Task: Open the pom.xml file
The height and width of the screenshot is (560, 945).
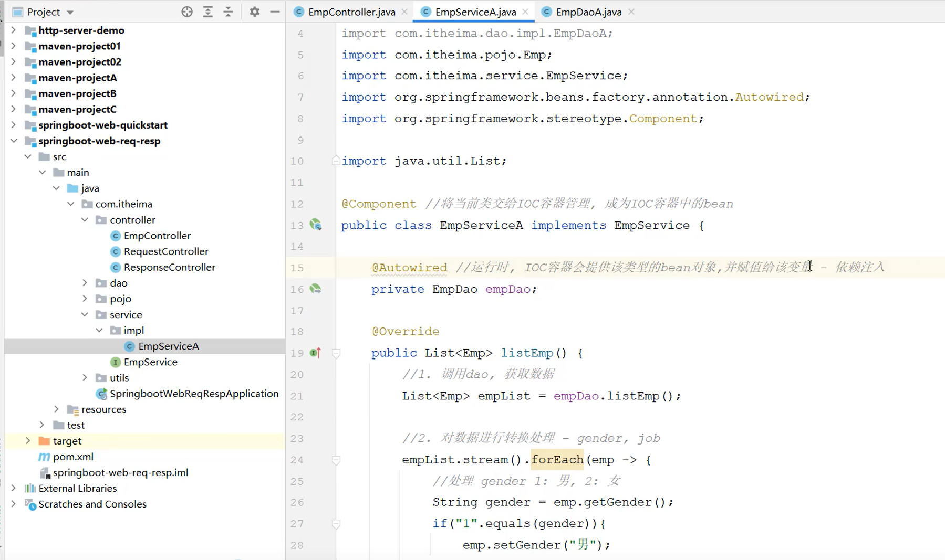Action: [x=74, y=457]
